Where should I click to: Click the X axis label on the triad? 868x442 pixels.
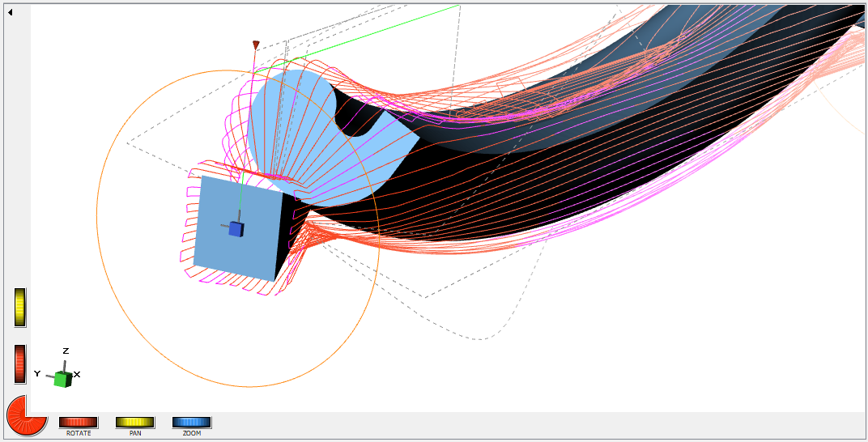[77, 374]
